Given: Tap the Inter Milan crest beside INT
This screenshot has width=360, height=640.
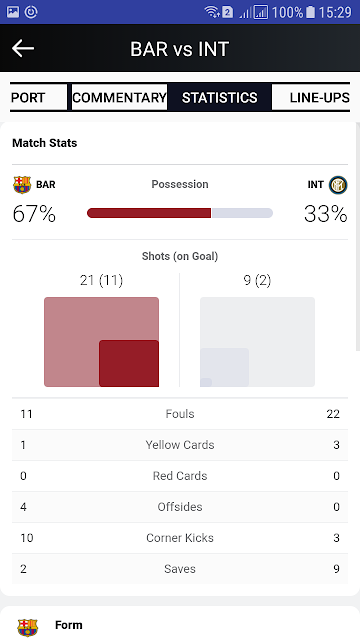Looking at the screenshot, I should tap(338, 185).
